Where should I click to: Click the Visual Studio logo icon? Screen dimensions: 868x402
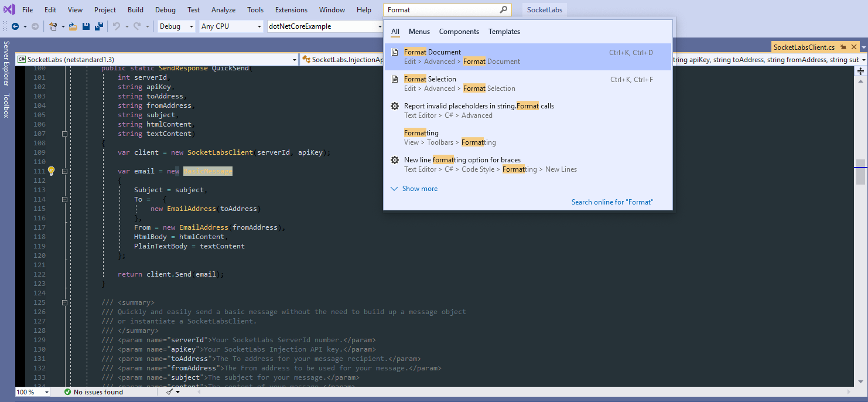point(9,9)
